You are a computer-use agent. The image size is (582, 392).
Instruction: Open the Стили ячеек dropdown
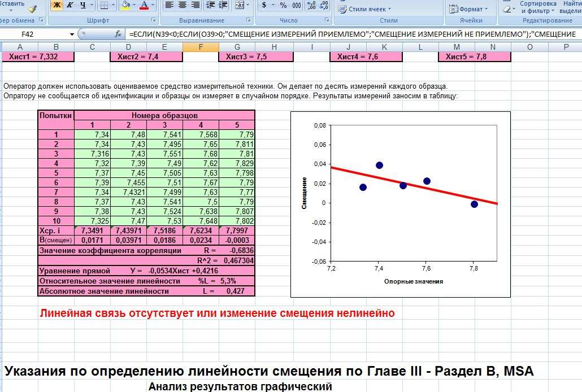[x=367, y=9]
